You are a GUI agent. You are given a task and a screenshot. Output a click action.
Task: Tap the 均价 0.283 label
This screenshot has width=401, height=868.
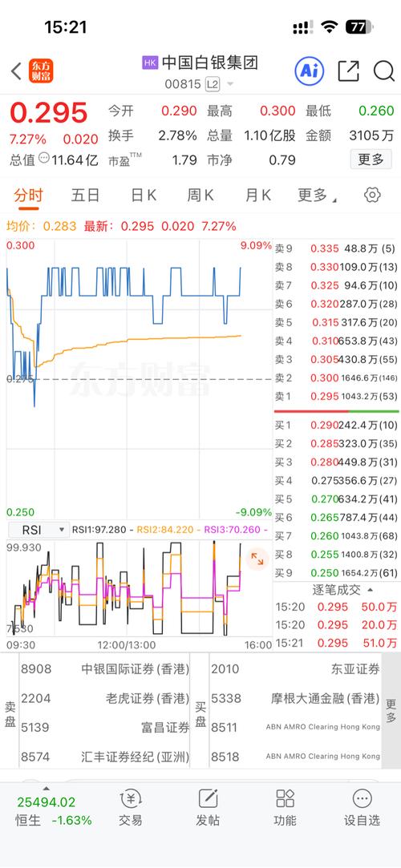[x=42, y=226]
